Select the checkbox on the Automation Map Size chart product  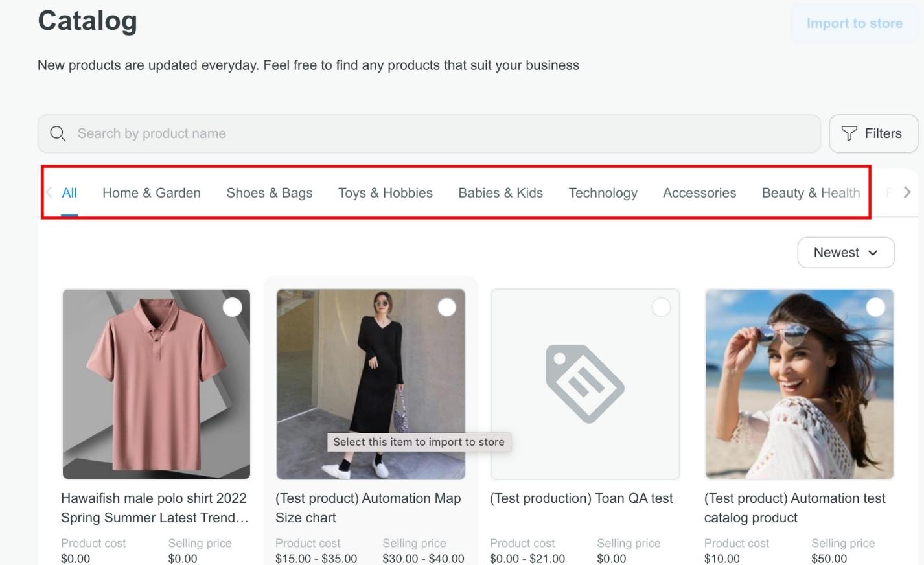(x=446, y=306)
